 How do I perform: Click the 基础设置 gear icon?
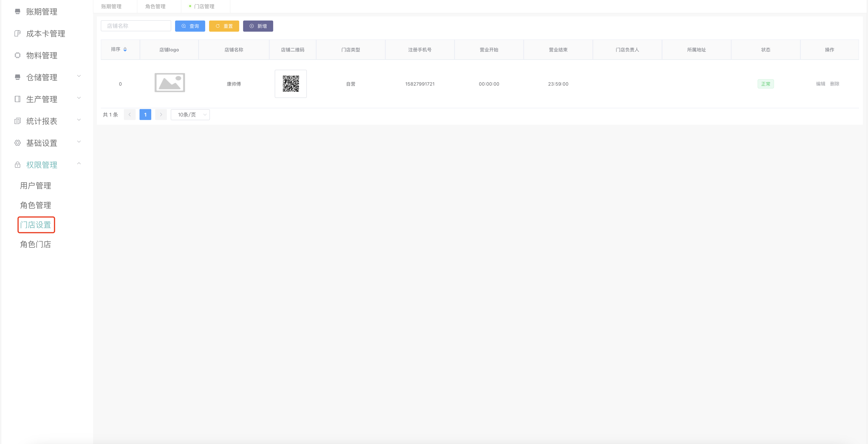click(18, 143)
